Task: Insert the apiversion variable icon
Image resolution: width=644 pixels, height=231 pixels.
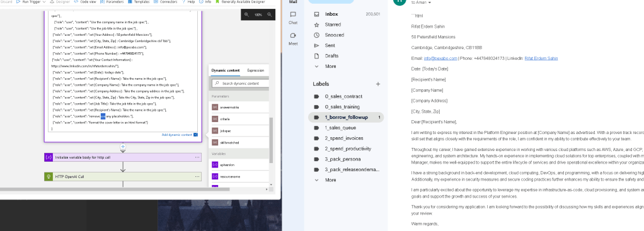Action: coord(215,164)
